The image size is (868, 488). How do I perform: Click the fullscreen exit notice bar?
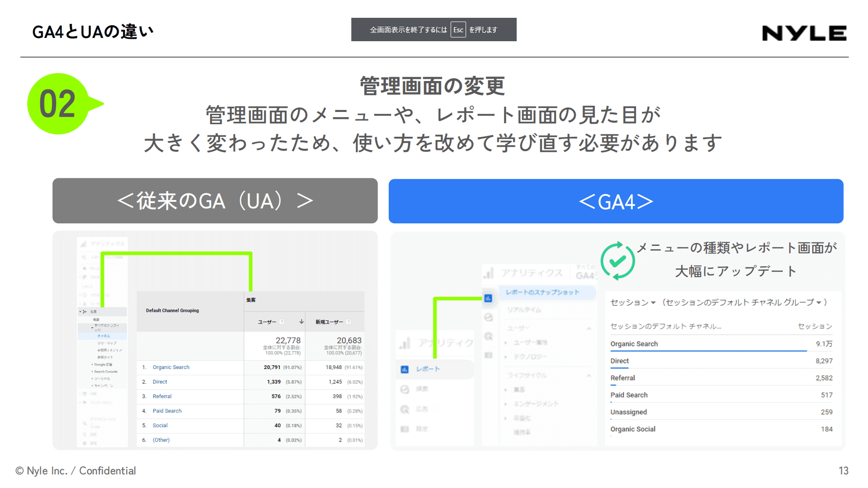coord(434,30)
